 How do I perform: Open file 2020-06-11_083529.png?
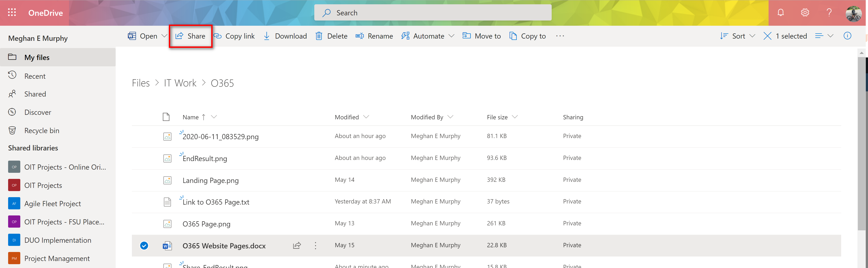coord(220,137)
